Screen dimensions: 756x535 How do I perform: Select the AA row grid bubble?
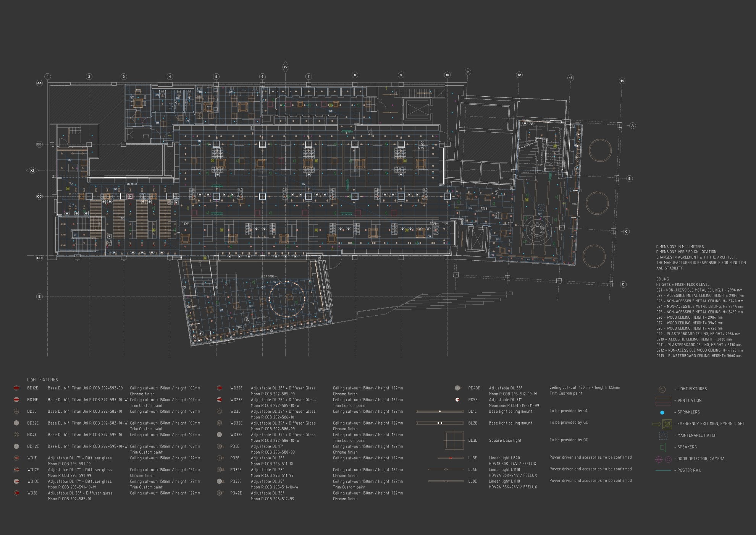pyautogui.click(x=39, y=83)
